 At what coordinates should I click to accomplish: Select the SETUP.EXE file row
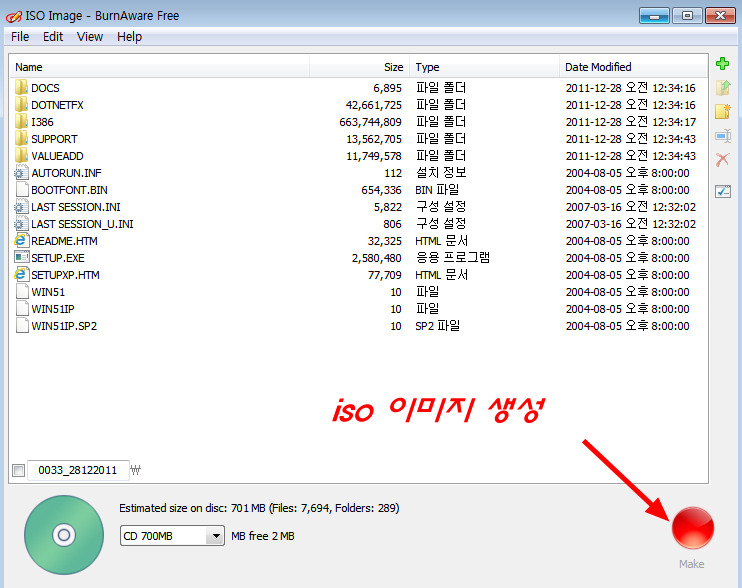pyautogui.click(x=58, y=258)
